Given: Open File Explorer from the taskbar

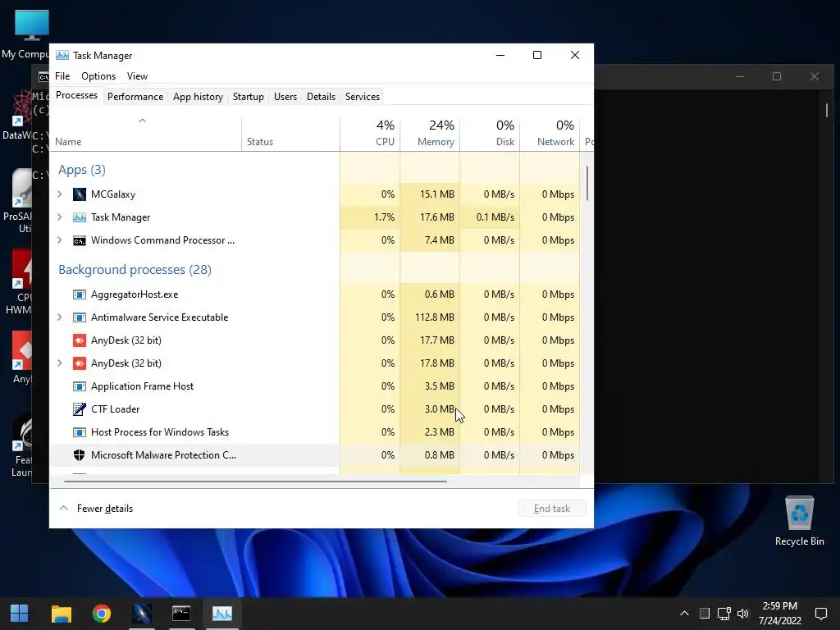Looking at the screenshot, I should coord(61,613).
